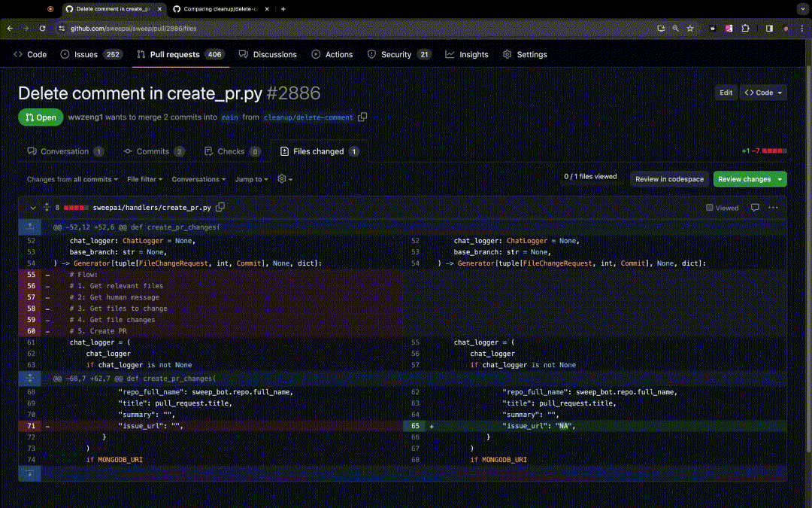Click "0 / 1 files viewed" text
Screen dimensions: 812x508
[x=590, y=176]
